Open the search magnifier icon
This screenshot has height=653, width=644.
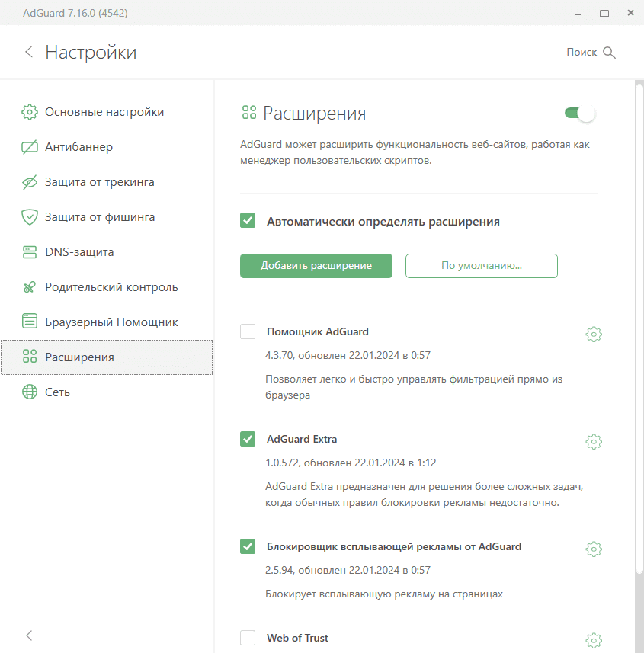coord(609,53)
